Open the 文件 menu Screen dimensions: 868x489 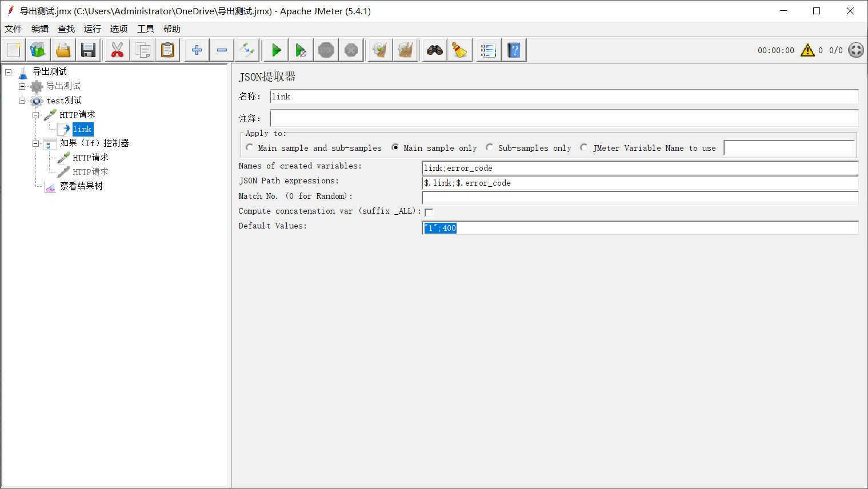point(13,29)
